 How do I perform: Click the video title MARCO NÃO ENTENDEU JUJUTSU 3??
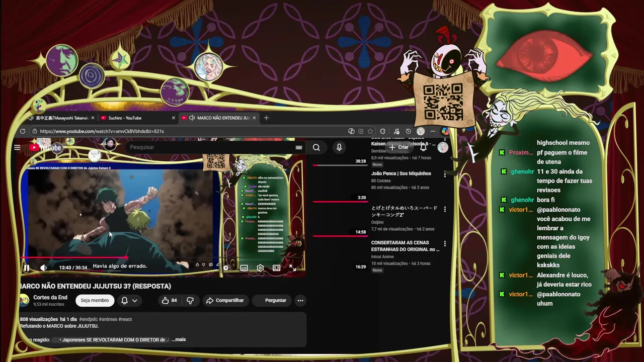tap(95, 286)
